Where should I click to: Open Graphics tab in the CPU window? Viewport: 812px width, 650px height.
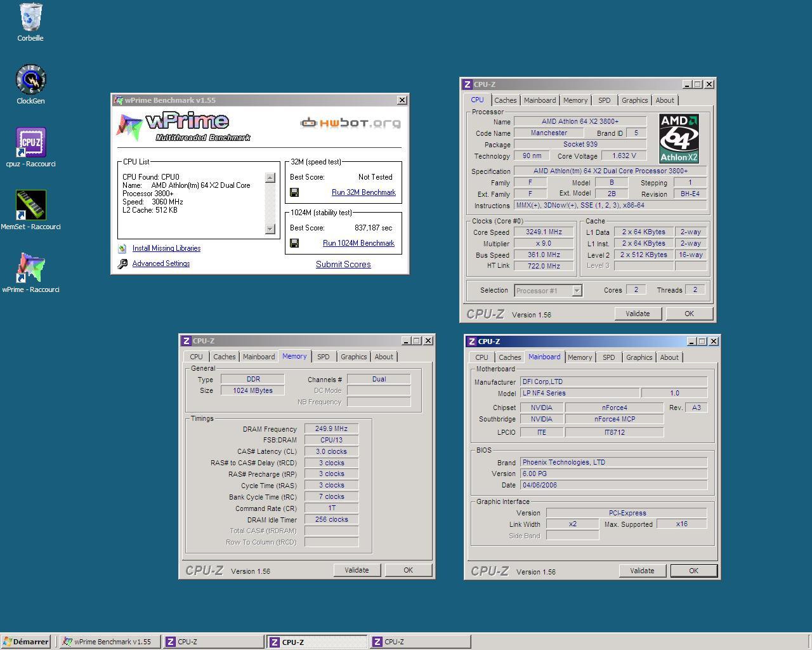click(635, 100)
